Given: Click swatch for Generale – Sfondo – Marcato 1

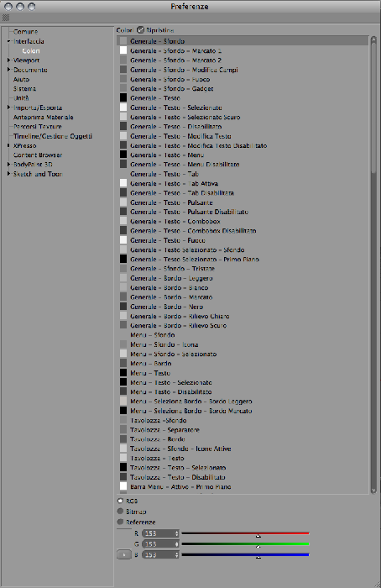Looking at the screenshot, I should tap(123, 50).
